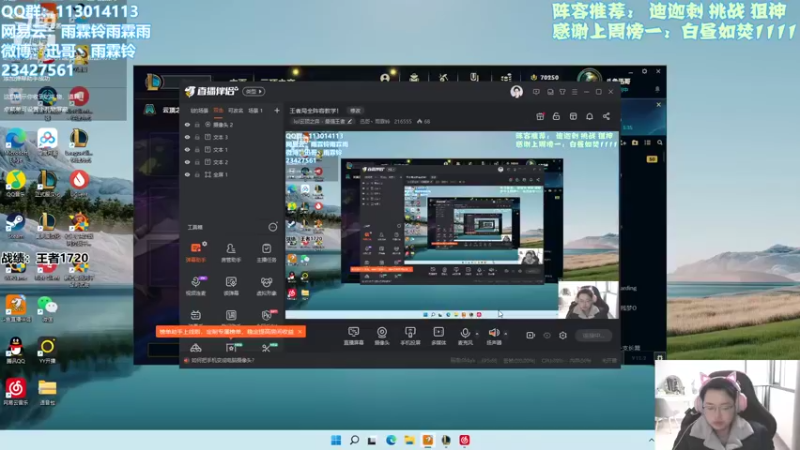Add 多媒体 multimedia source
This screenshot has height=450, width=800.
coord(438,336)
